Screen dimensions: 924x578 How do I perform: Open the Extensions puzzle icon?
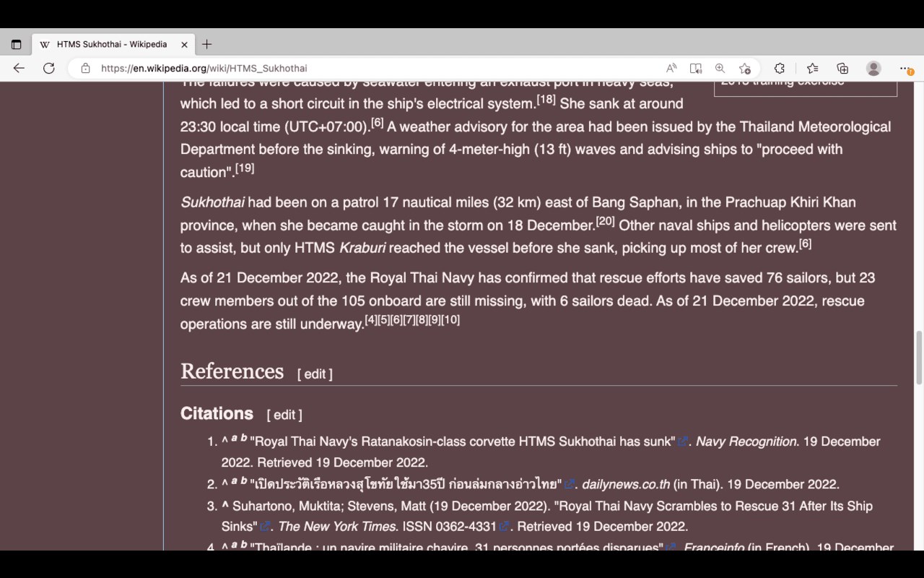780,68
